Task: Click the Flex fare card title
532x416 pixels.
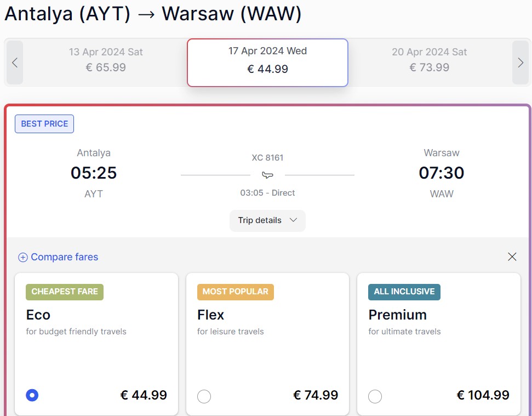Action: [211, 315]
